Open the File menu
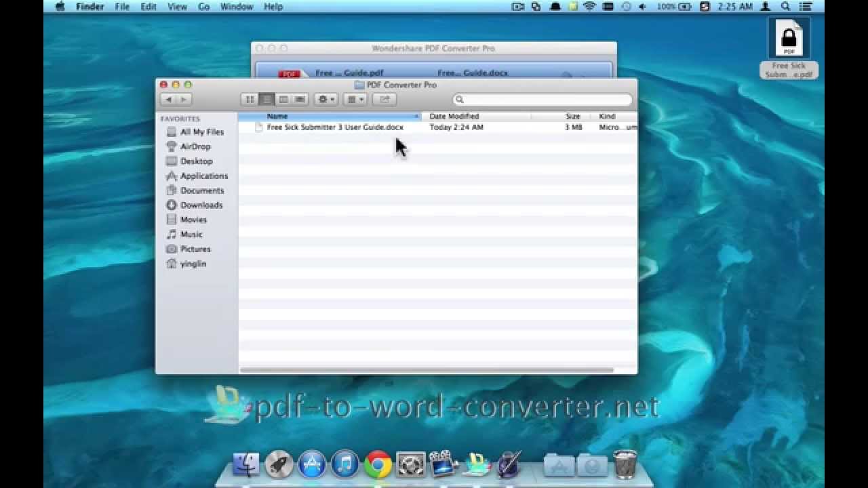Screen dimensions: 868x488 (x=122, y=7)
